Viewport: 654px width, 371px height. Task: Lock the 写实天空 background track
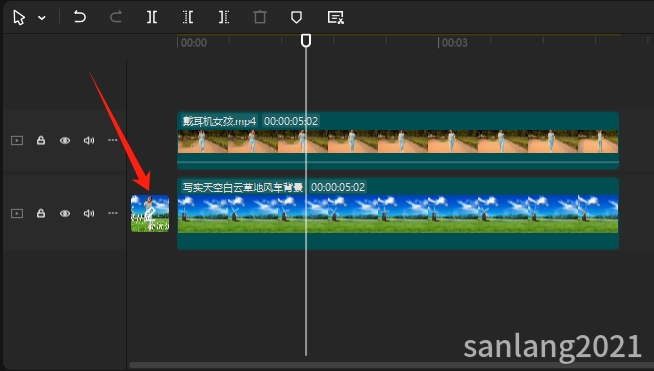(41, 213)
